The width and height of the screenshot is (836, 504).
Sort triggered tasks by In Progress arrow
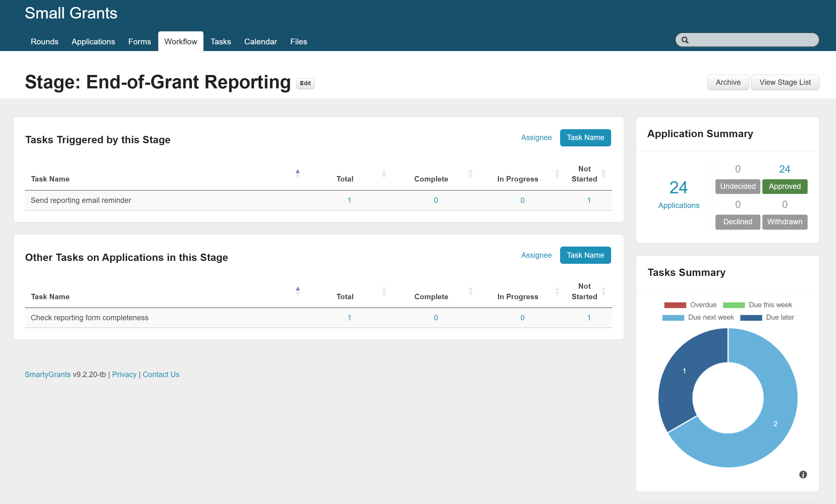557,174
